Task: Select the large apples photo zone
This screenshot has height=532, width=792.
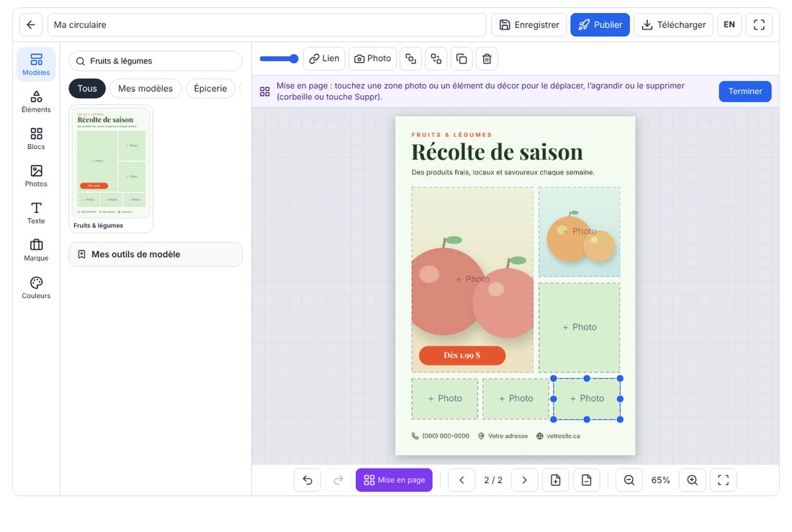Action: pos(472,279)
